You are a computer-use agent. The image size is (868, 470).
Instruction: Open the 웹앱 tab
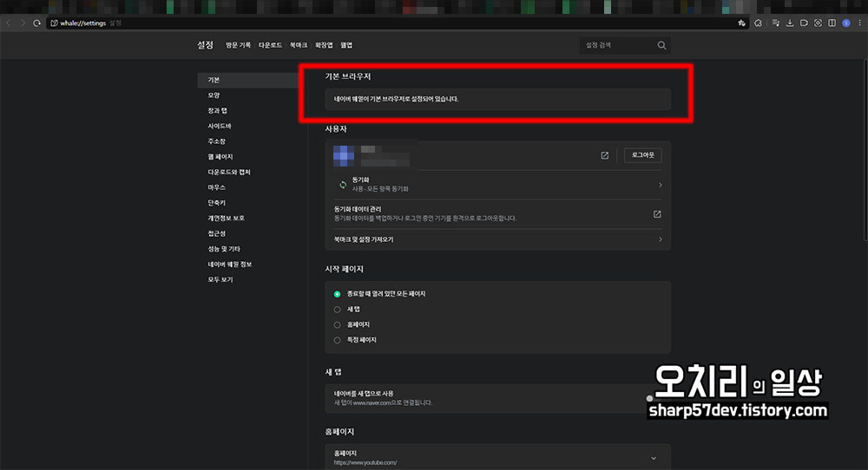[x=346, y=45]
